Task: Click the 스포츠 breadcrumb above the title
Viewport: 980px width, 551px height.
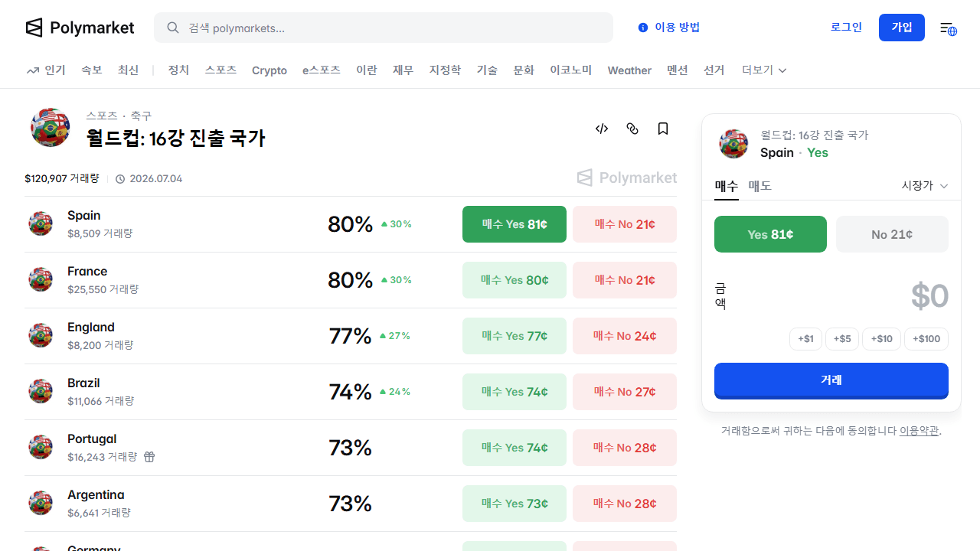Action: coord(102,116)
